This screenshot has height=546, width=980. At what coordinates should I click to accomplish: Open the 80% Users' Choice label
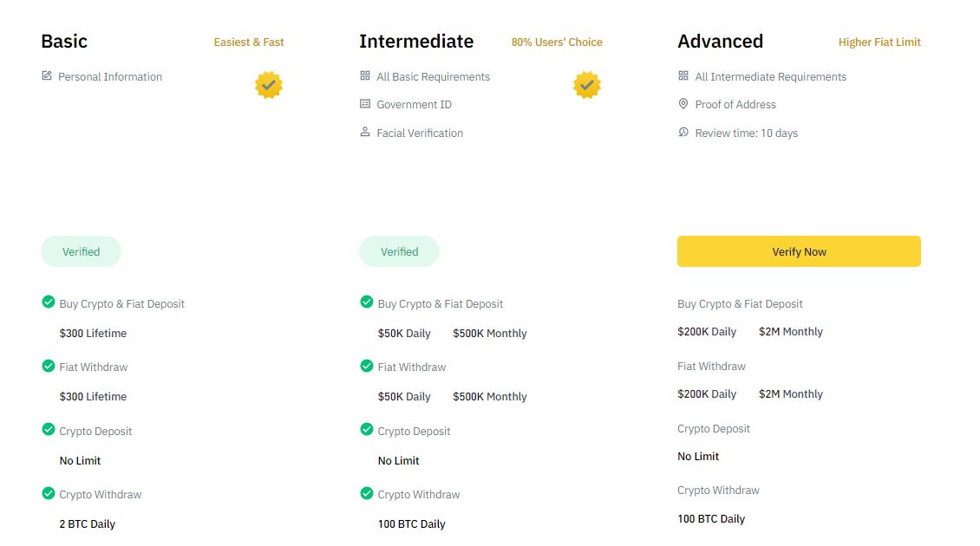pyautogui.click(x=556, y=42)
